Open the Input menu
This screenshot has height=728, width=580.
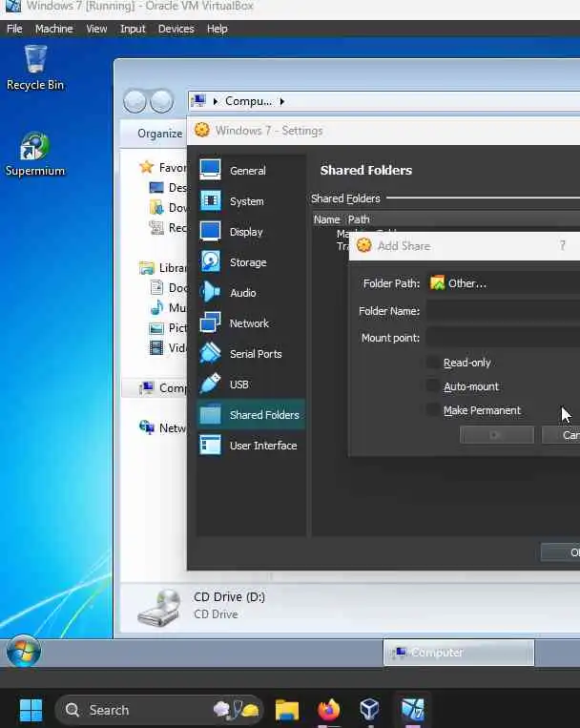(x=133, y=29)
